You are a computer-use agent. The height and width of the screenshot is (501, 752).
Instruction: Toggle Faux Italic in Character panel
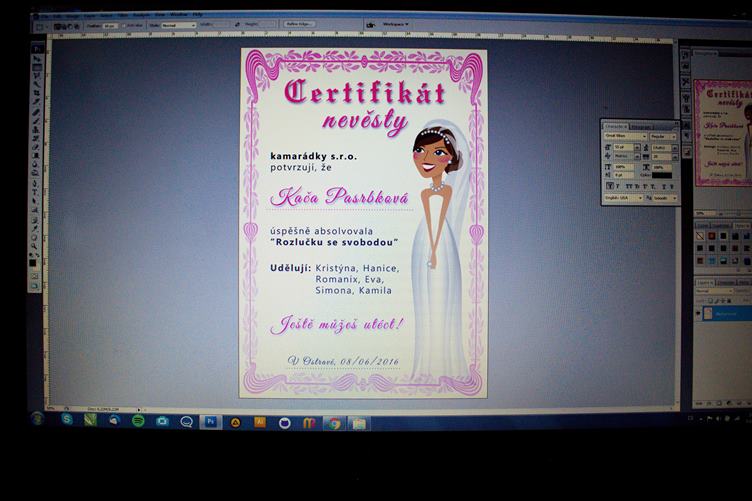(x=618, y=186)
